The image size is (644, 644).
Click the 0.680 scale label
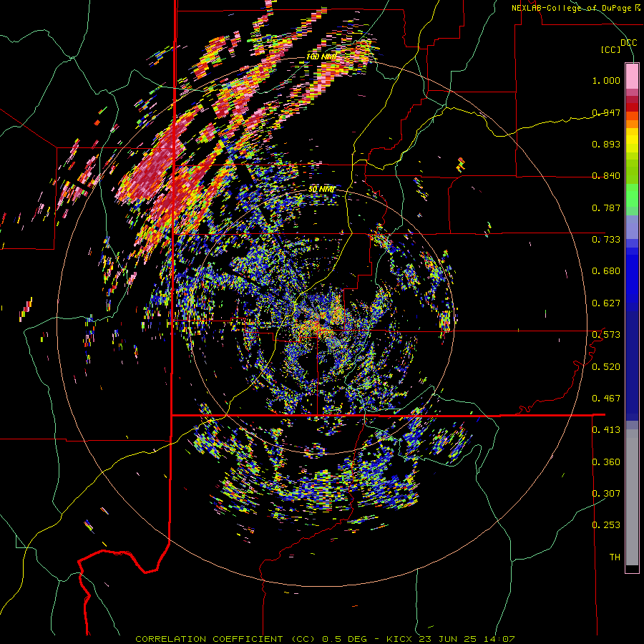(x=606, y=271)
